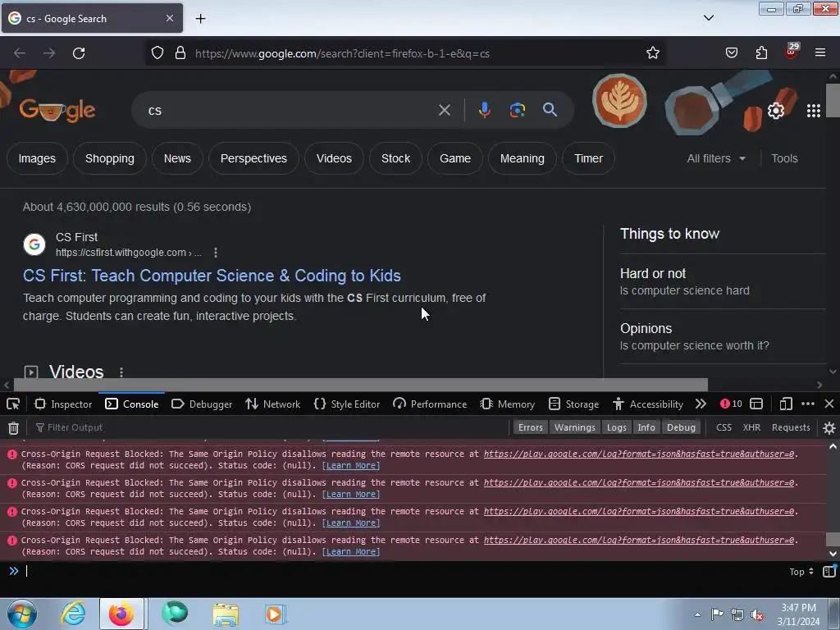Submit search with magnifier icon
Image resolution: width=840 pixels, height=630 pixels.
pyautogui.click(x=550, y=110)
